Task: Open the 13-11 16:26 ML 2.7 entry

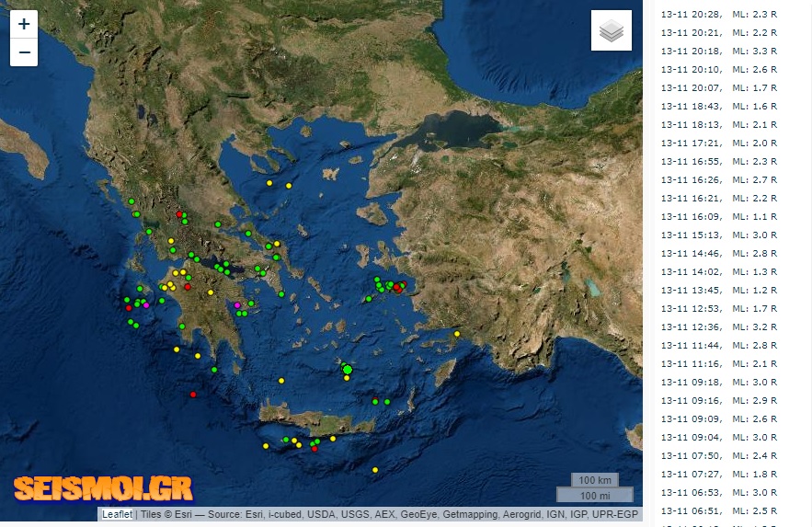Action: click(x=718, y=179)
